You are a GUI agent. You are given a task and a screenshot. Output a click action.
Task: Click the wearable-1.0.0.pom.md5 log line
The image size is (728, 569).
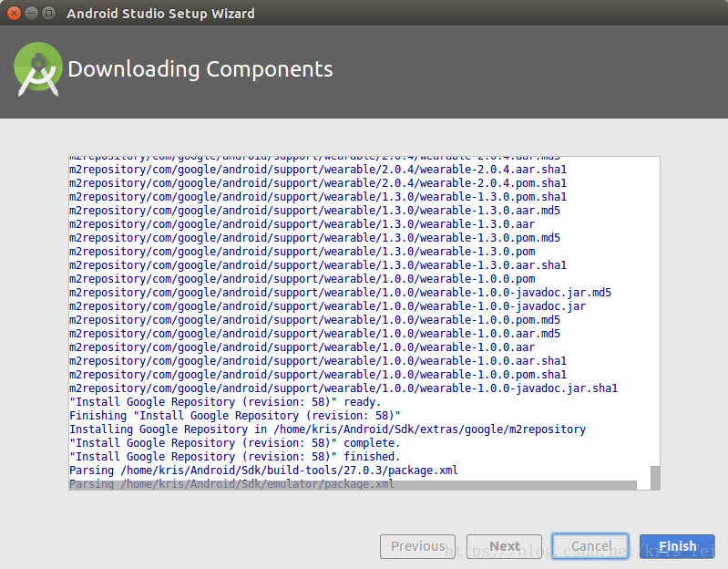point(314,320)
